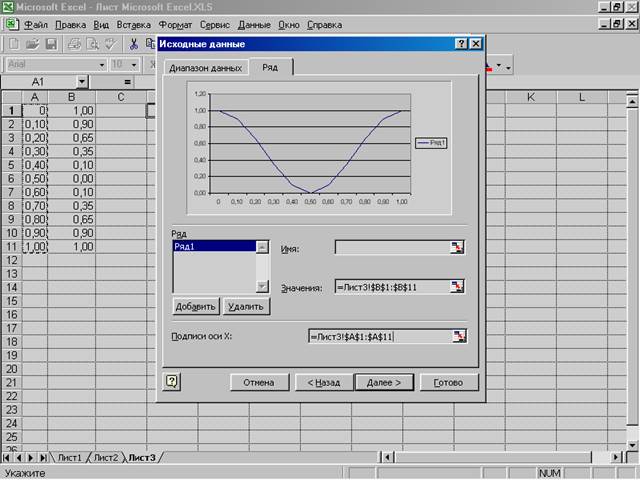Click the Удалить button
The height and width of the screenshot is (480, 640).
pos(245,306)
